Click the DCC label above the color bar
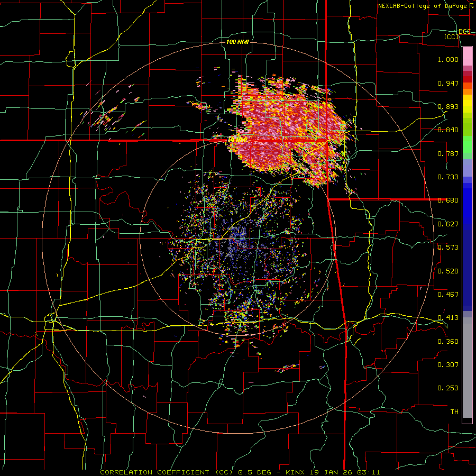 pos(464,32)
